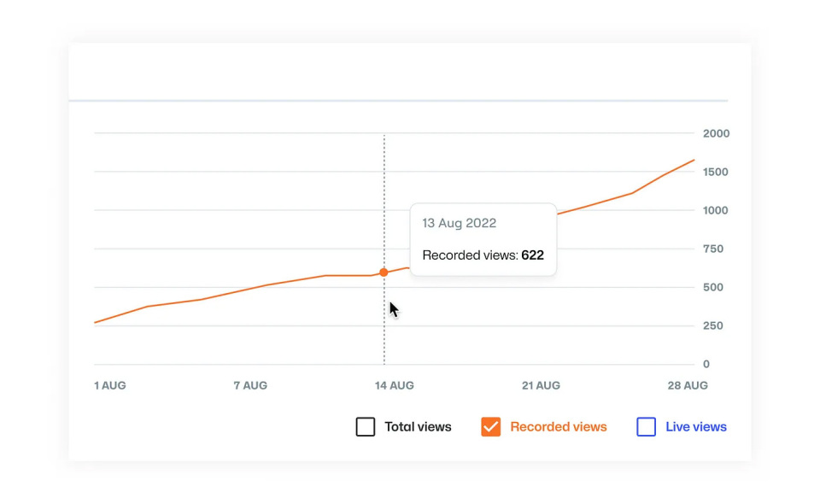Click the Live views legend label

695,427
